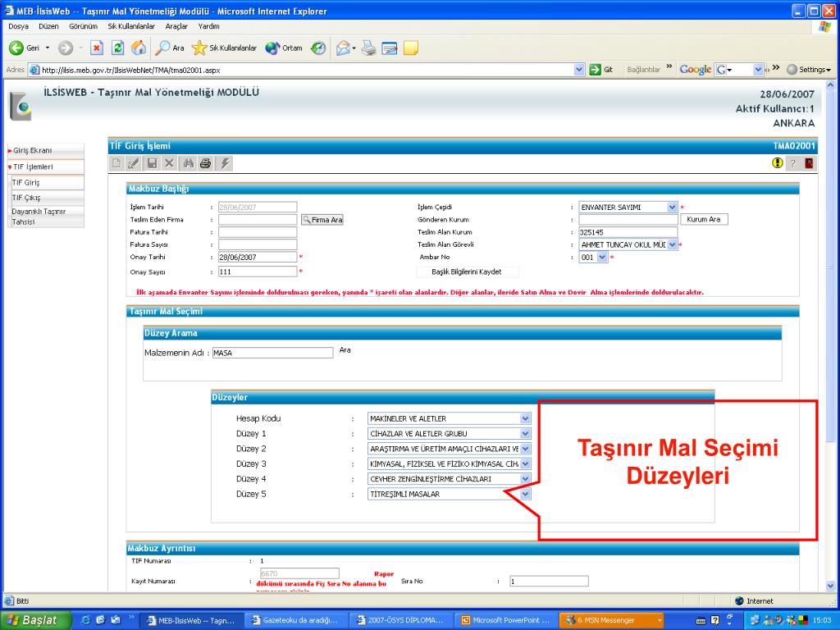Image resolution: width=840 pixels, height=630 pixels.
Task: Open the İşlem Çeşidi dropdown
Action: tap(672, 208)
